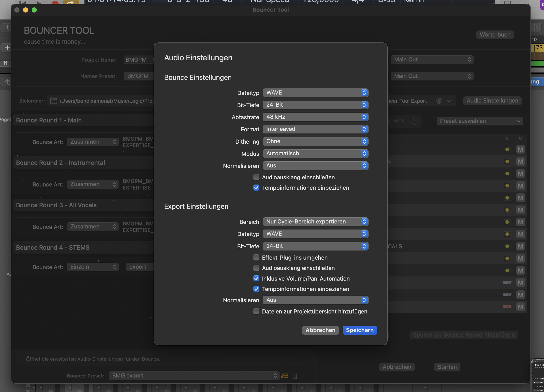The width and height of the screenshot is (544, 392).
Task: Uncheck Inklusive Volume/Pan-Automation
Action: tap(256, 278)
